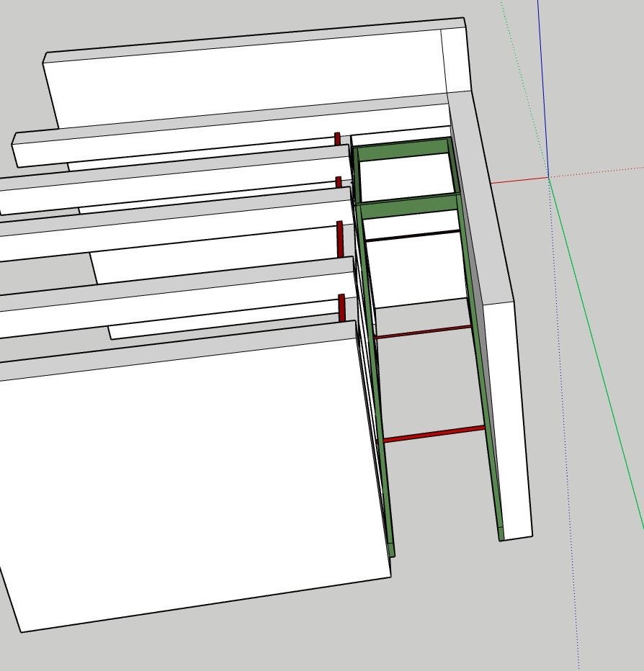Select the second red spacer block from top
The height and width of the screenshot is (671, 644).
click(338, 181)
